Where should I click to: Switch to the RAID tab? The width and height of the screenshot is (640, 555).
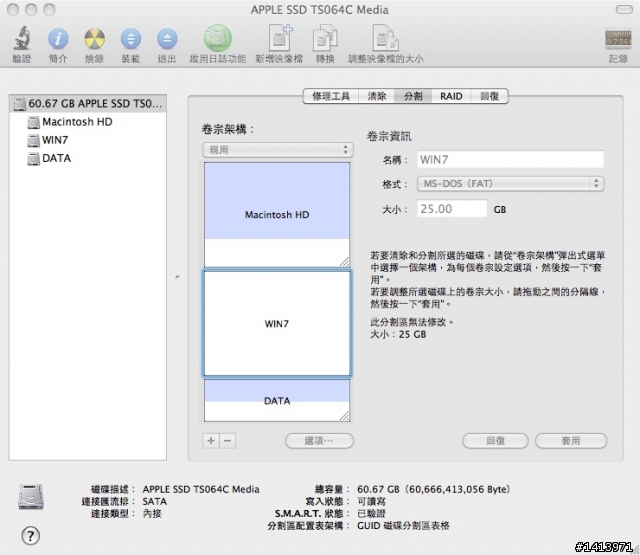(451, 96)
